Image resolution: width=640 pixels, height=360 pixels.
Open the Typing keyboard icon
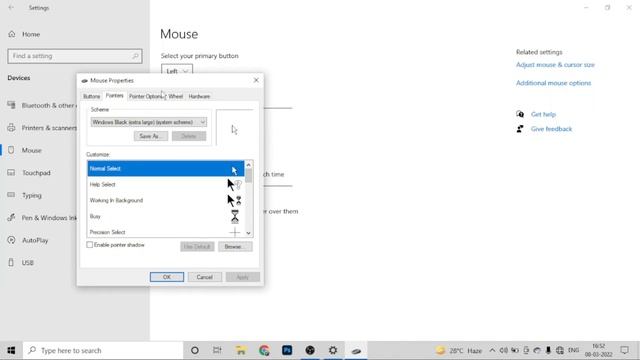click(x=11, y=195)
